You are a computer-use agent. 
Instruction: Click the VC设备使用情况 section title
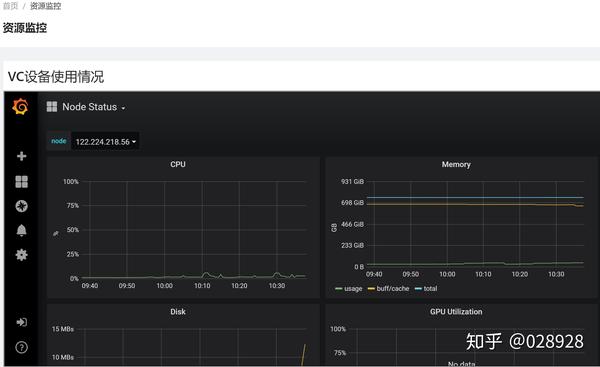(x=56, y=77)
